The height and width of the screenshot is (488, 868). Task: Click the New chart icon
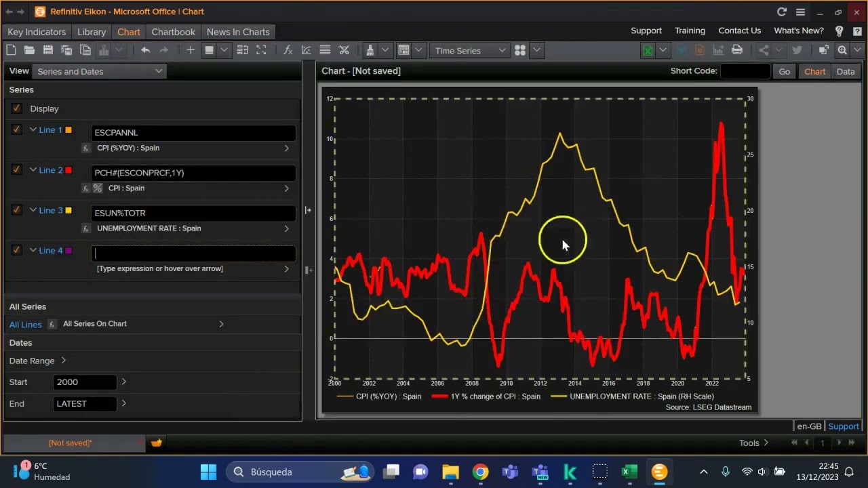(11, 50)
